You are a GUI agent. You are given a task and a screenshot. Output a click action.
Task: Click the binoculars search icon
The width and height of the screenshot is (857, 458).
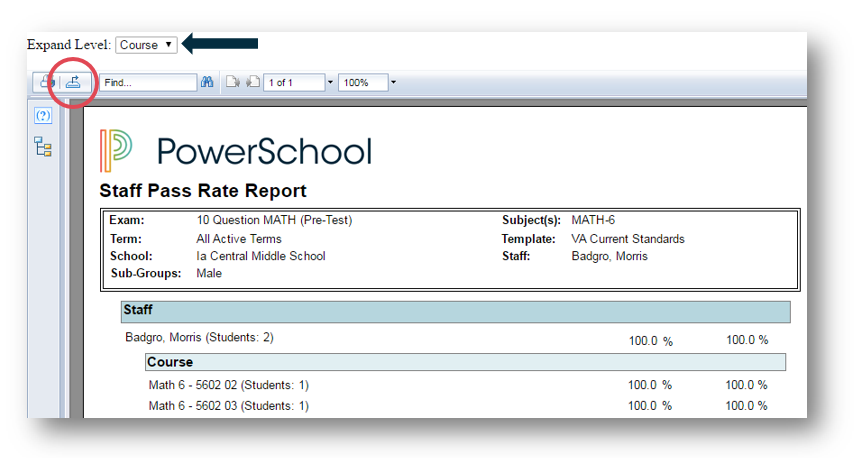207,83
